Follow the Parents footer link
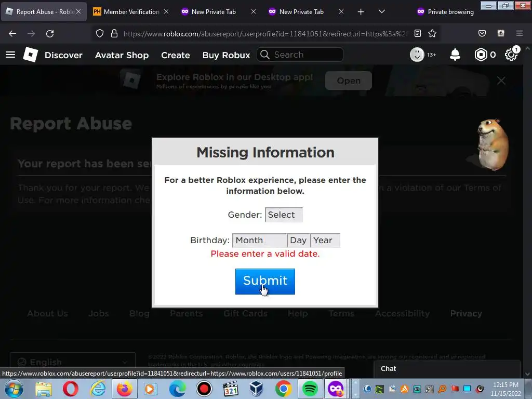Image resolution: width=532 pixels, height=399 pixels. click(x=187, y=313)
